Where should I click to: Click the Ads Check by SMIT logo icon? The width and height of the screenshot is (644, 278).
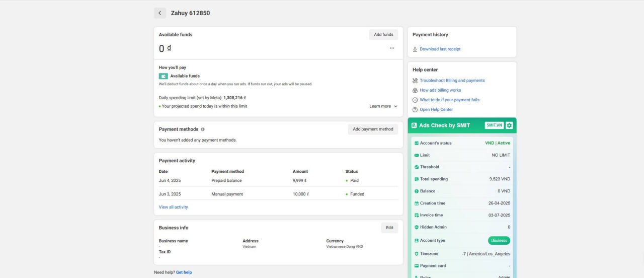point(414,125)
